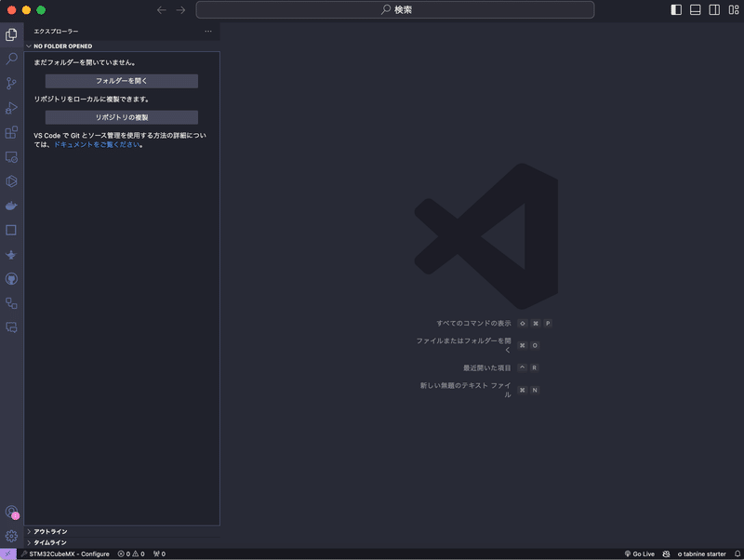Screen dimensions: 744x560
Task: Click the forwarded ports count in status bar
Action: [159, 553]
